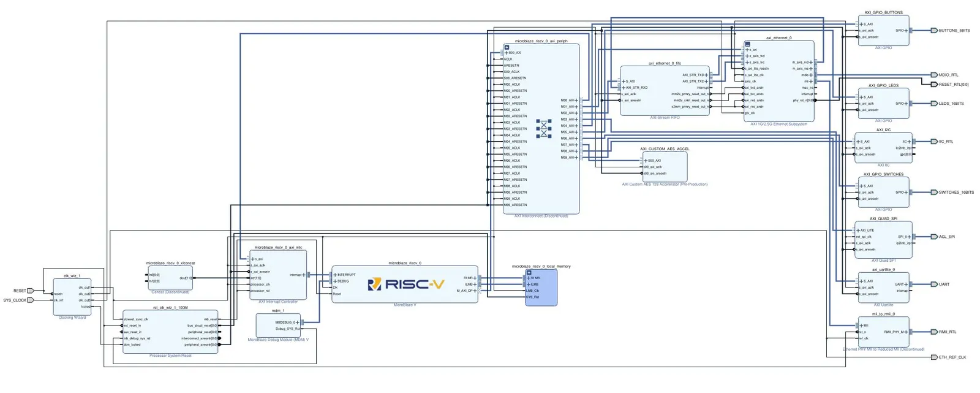Expand the microblaze_riscv_0_axi_periph hierarchy plus icon
Viewport: 980px width, 393px height.
point(507,47)
